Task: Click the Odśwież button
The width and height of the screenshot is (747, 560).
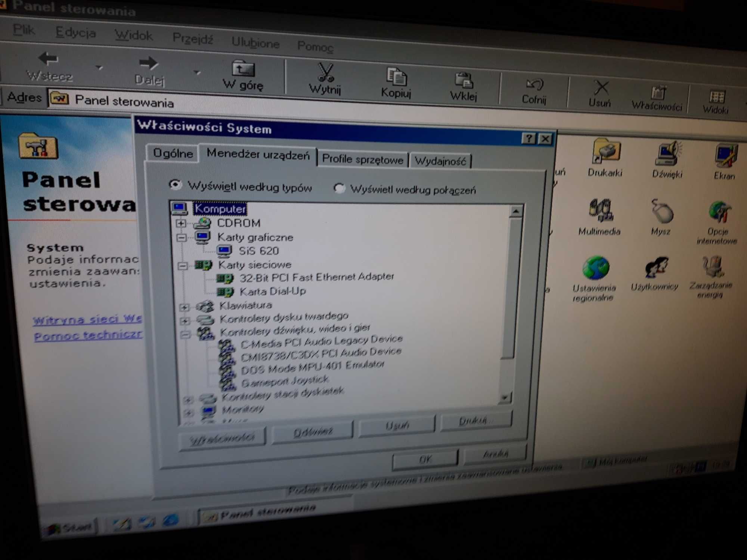Action: pyautogui.click(x=313, y=432)
